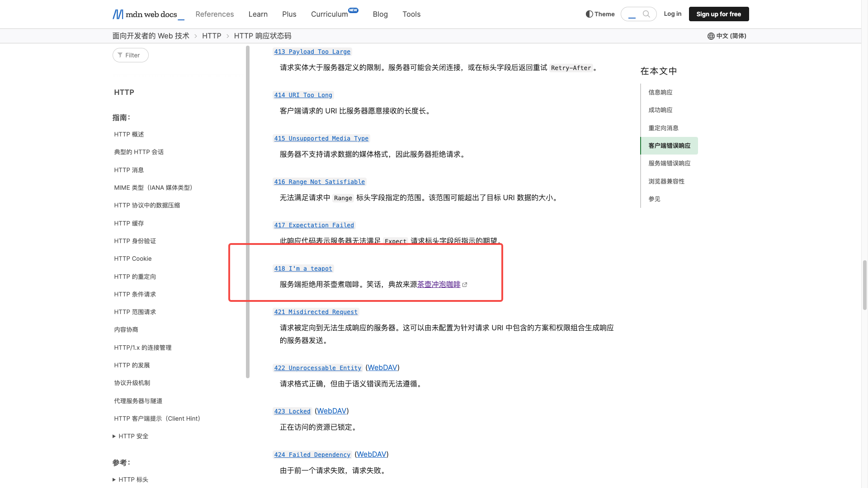Screen dimensions: 868x488
Task: Open 424 Failed Dependency link
Action: [x=312, y=455]
